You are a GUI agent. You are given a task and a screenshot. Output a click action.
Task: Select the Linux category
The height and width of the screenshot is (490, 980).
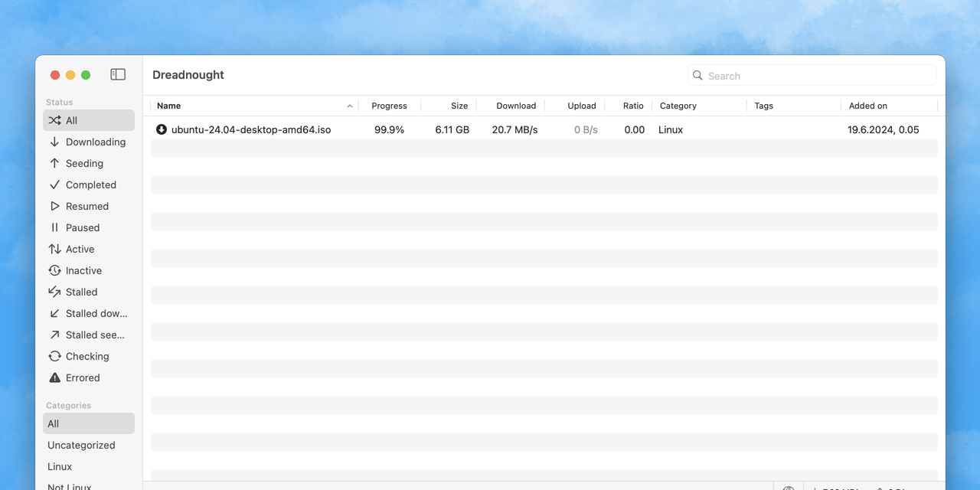click(59, 466)
